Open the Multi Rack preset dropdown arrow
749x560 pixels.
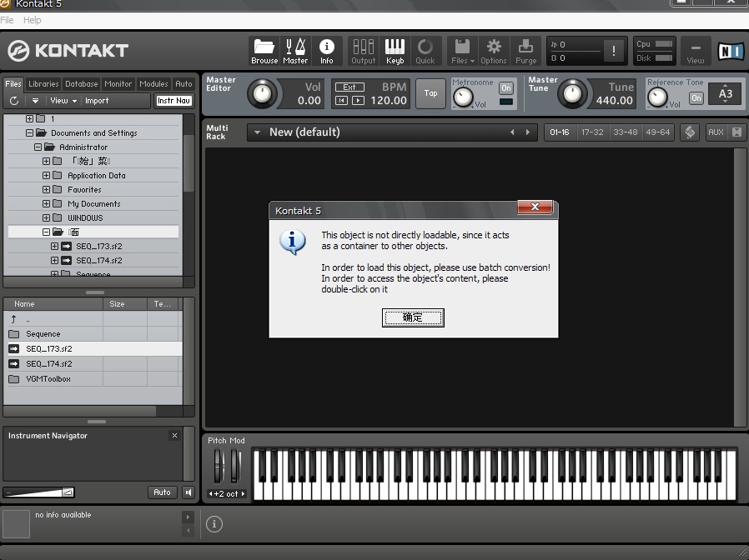257,132
